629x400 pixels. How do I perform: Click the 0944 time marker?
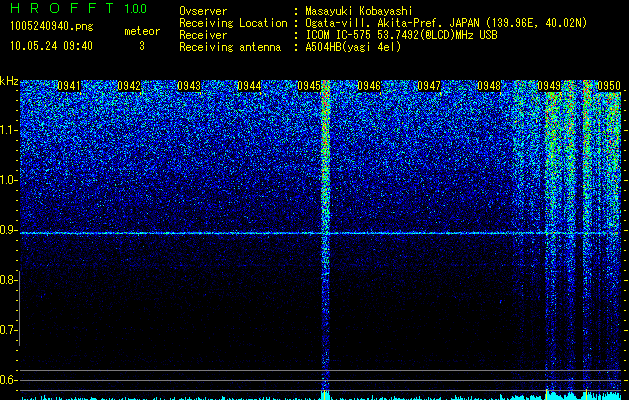coord(249,86)
